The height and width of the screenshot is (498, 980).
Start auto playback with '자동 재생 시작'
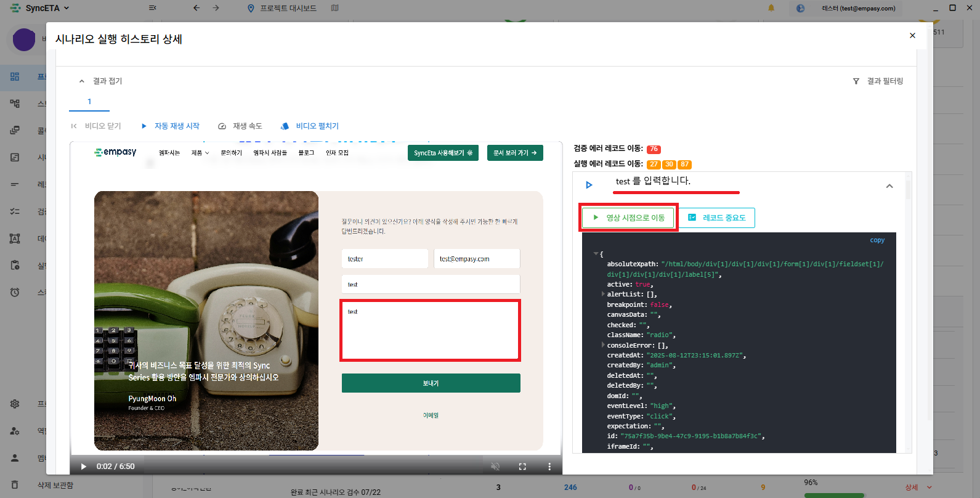click(171, 126)
